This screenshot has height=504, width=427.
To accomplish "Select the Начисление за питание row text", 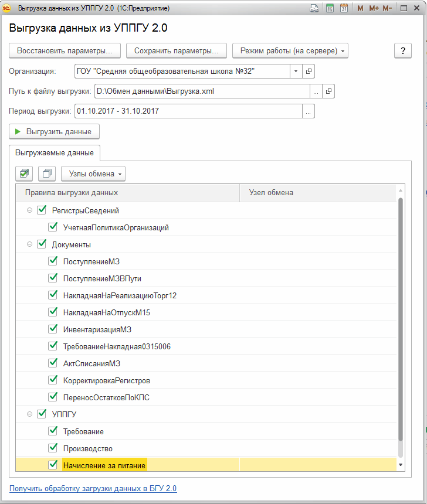I will pyautogui.click(x=104, y=465).
